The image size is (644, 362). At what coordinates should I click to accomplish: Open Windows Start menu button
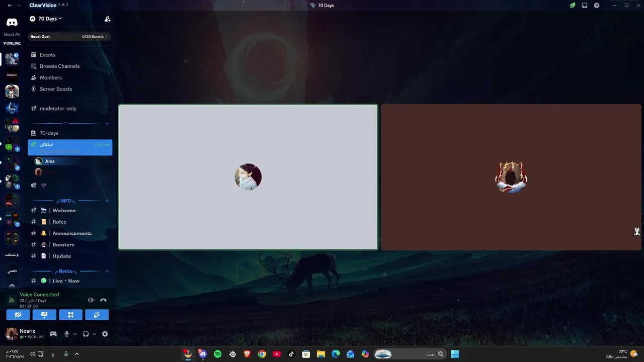pos(455,354)
